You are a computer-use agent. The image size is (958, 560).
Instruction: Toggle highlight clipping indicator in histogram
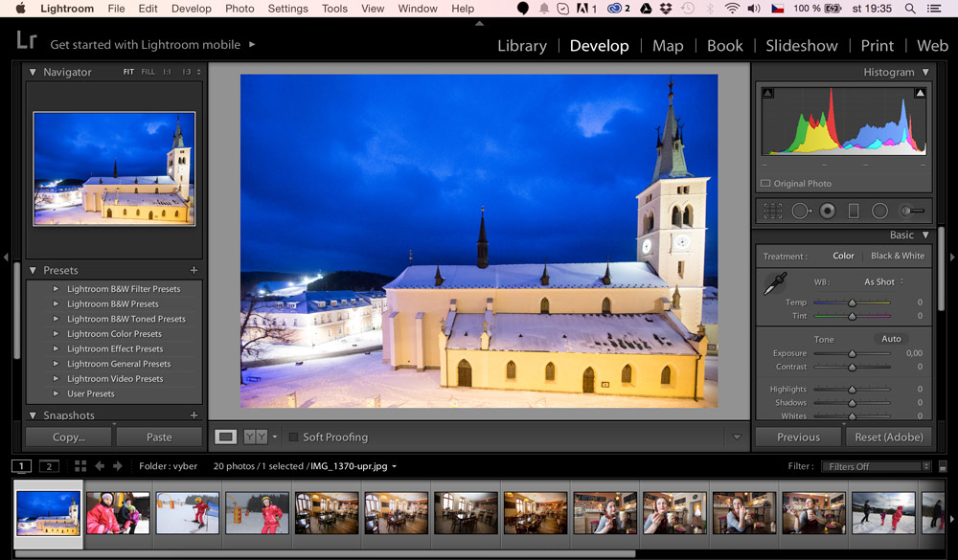point(920,93)
